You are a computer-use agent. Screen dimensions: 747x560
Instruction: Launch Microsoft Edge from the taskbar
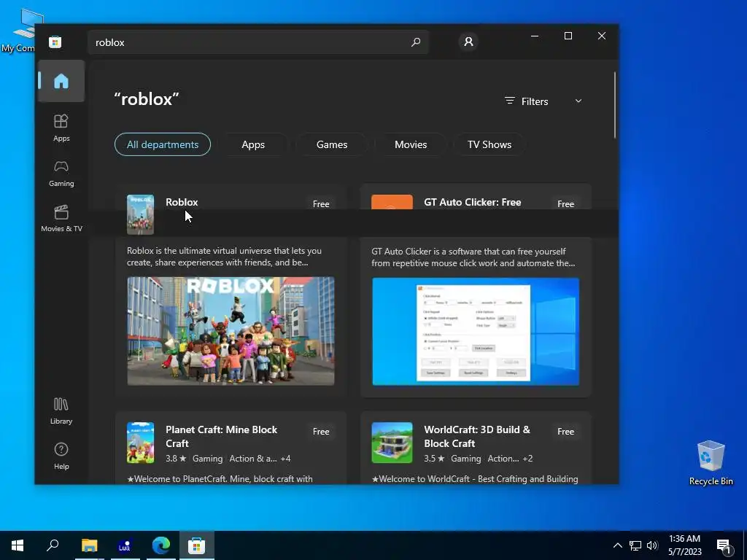pos(161,545)
